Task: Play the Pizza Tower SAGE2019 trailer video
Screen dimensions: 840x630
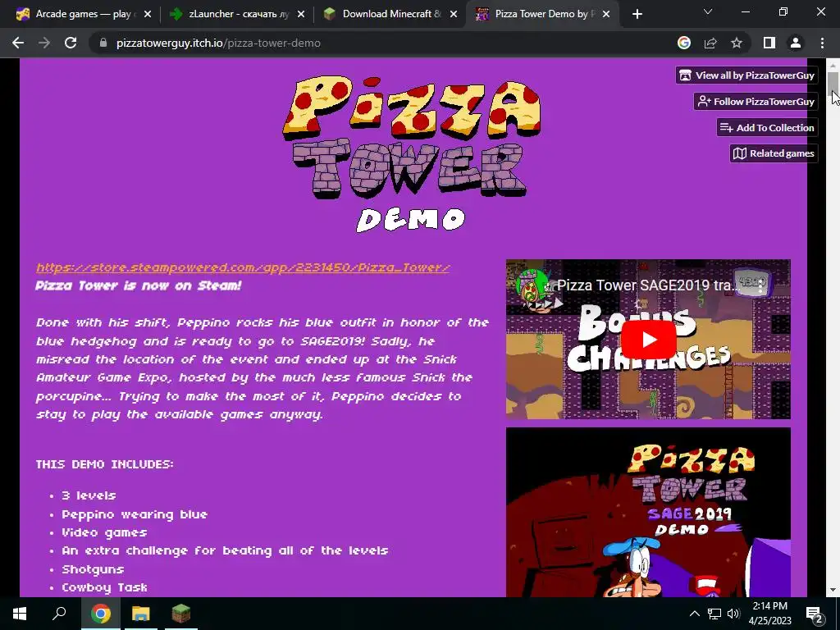Action: [x=648, y=340]
